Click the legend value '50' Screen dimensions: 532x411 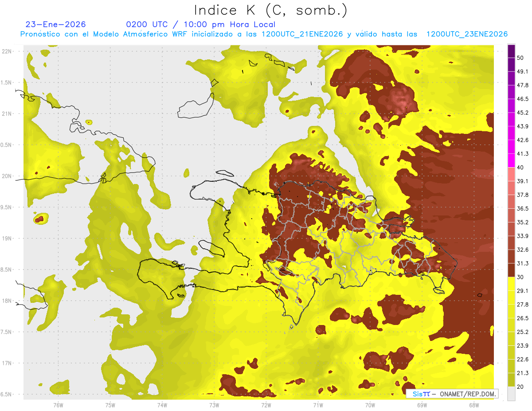tap(521, 58)
